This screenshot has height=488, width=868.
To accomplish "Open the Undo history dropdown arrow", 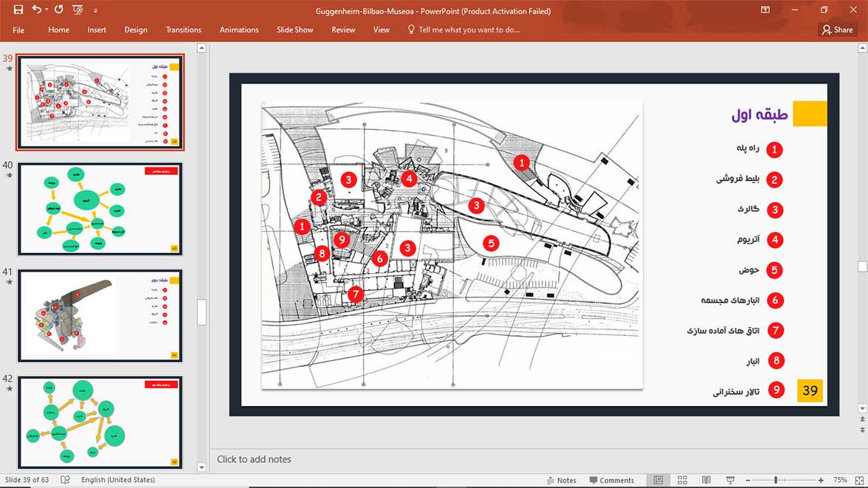I will tap(46, 10).
